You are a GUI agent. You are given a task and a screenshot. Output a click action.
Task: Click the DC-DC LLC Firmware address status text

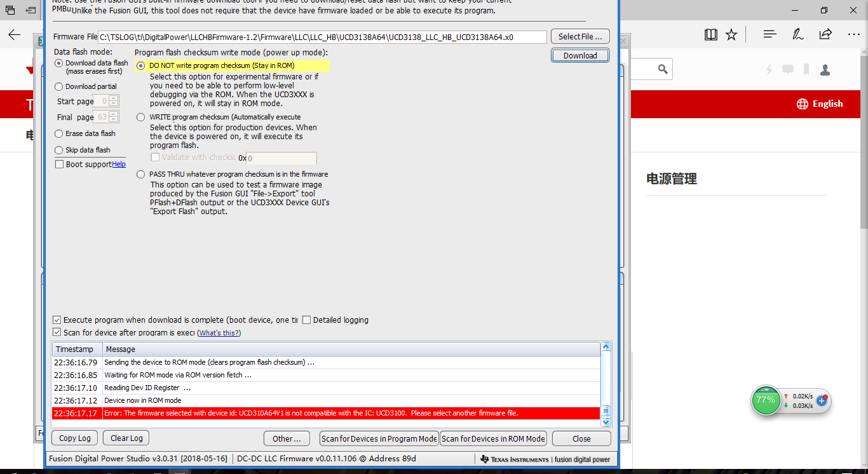pyautogui.click(x=326, y=459)
